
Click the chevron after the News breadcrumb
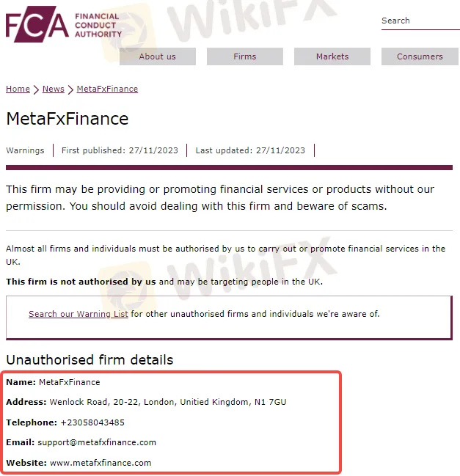click(70, 89)
